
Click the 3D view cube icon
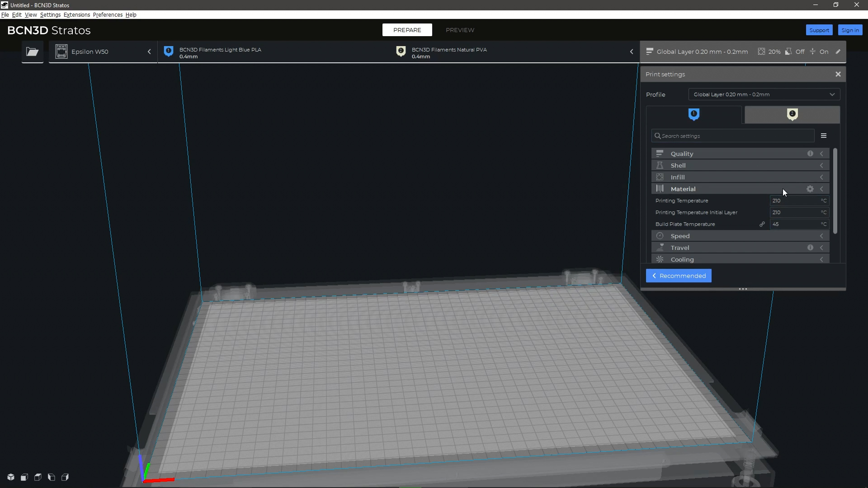tap(11, 477)
